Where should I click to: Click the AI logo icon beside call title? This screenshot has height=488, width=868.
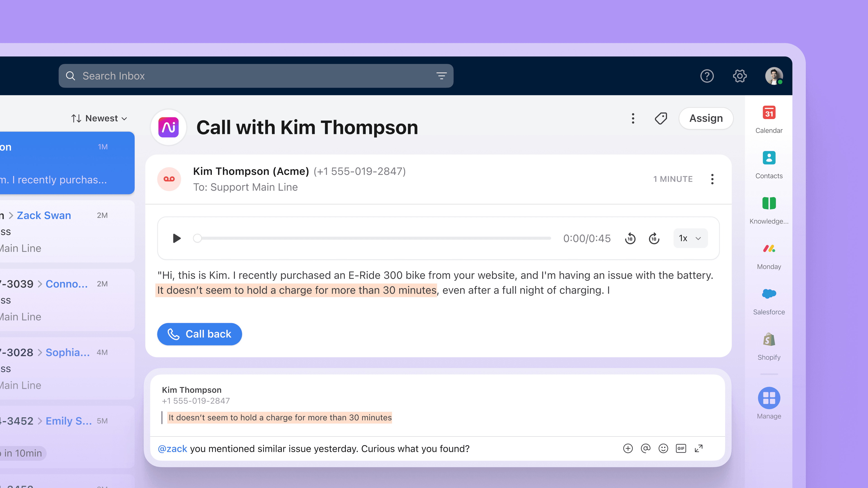click(168, 127)
